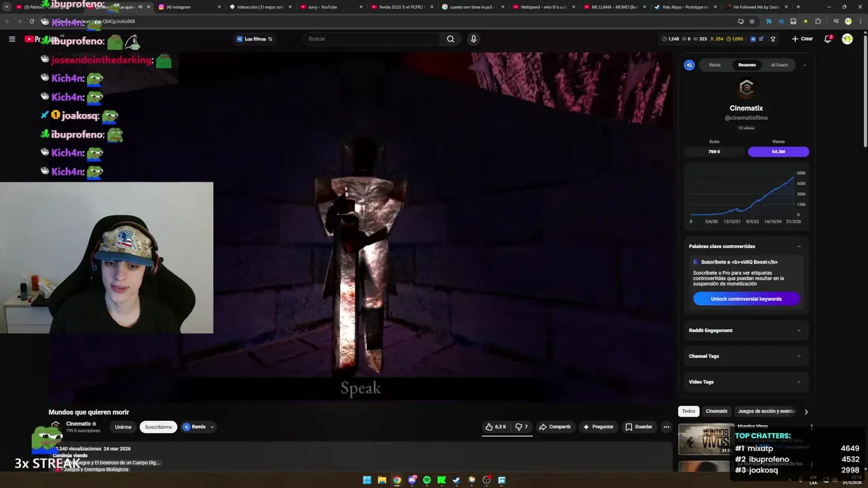Open the YouTube account avatar menu

(847, 39)
